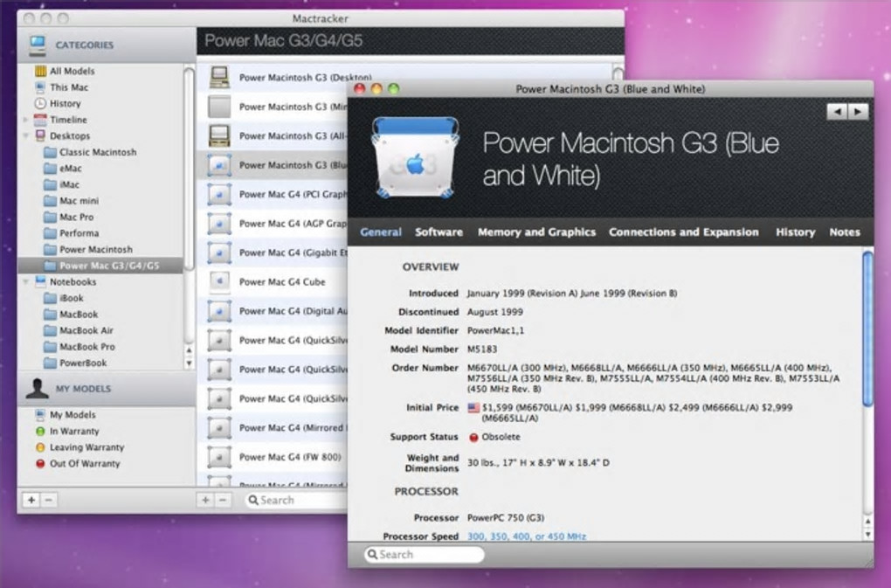891x588 pixels.
Task: Click Power Mac G4 (Mirrored) row icon
Action: [219, 428]
